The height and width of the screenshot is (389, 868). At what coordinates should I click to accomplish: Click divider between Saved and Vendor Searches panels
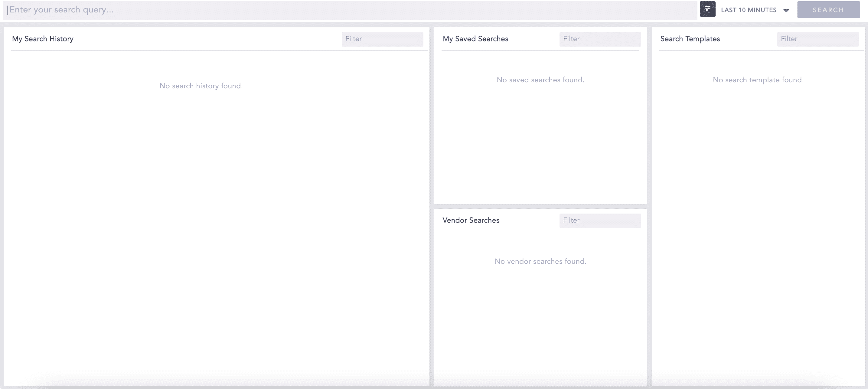pyautogui.click(x=540, y=206)
